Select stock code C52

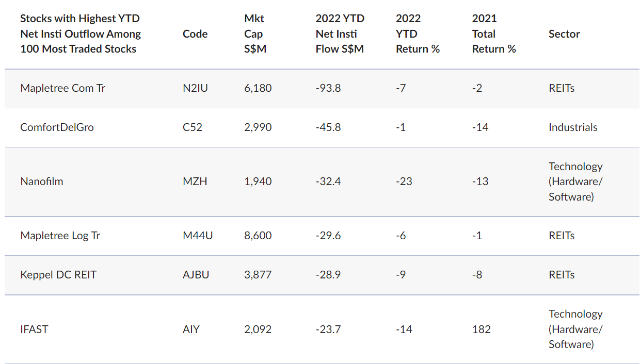[193, 127]
